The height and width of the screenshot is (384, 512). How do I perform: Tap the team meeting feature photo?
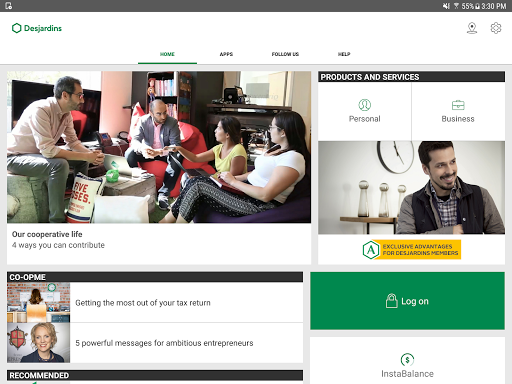click(x=159, y=147)
